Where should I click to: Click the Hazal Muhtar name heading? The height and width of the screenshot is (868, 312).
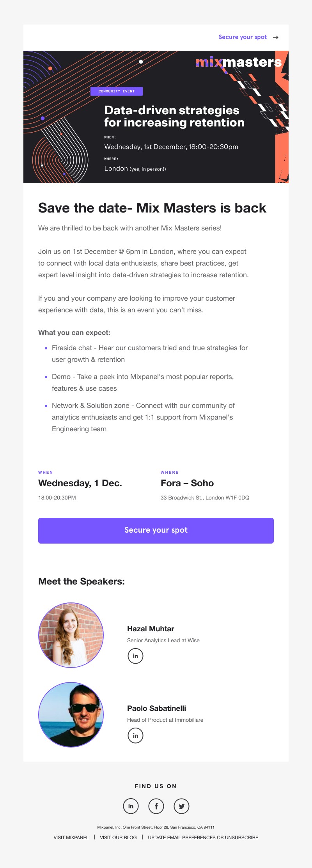(151, 629)
